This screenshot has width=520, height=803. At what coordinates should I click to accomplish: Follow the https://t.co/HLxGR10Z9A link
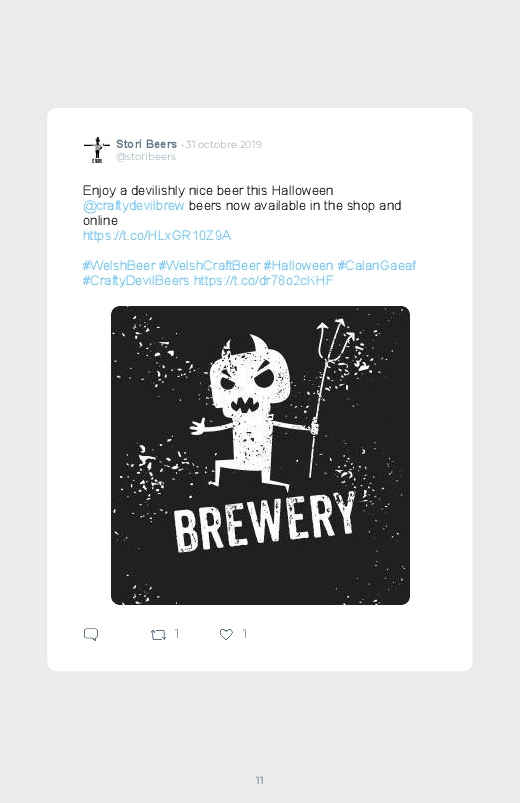point(157,236)
